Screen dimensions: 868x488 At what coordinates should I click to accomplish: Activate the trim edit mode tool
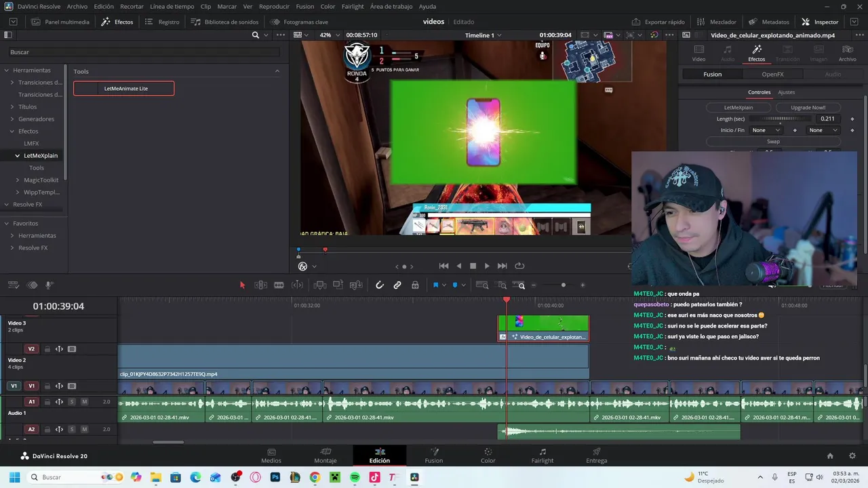pyautogui.click(x=260, y=285)
